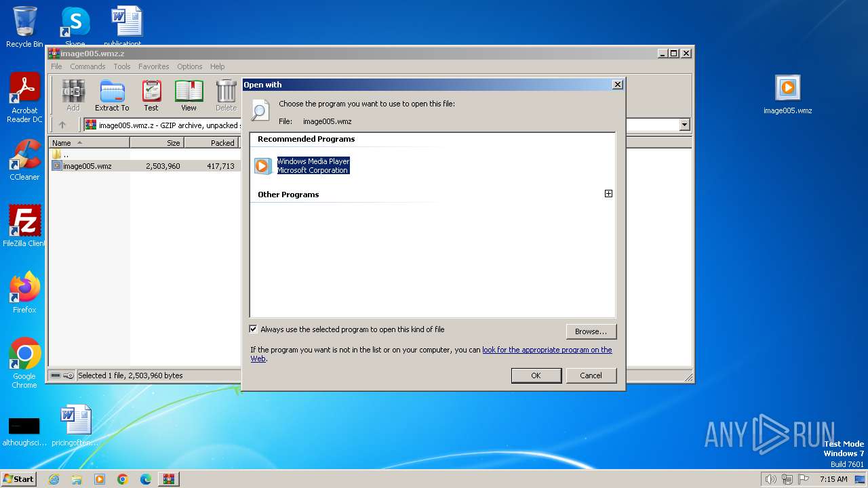The width and height of the screenshot is (868, 488).
Task: Open FileZilla Client desktop shortcut
Action: 24,226
